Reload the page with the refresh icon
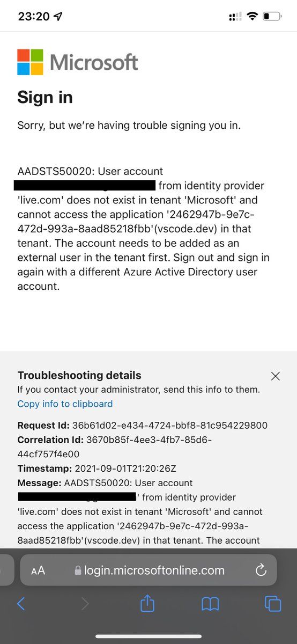This screenshot has height=644, width=297. pos(261,570)
